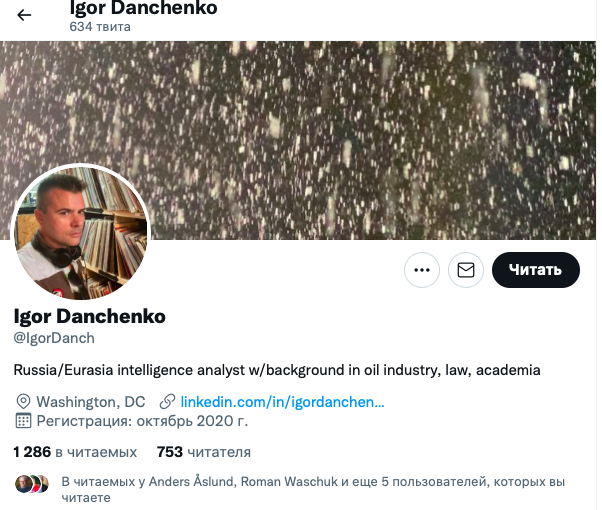
Task: Send a message via the envelope icon
Action: tap(466, 270)
